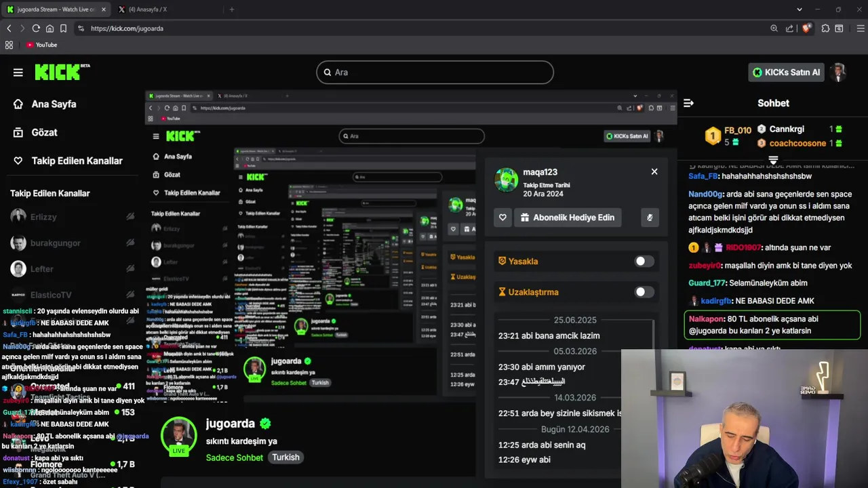
Task: Click coachcoosone in the gift leaderboard
Action: coord(797,143)
